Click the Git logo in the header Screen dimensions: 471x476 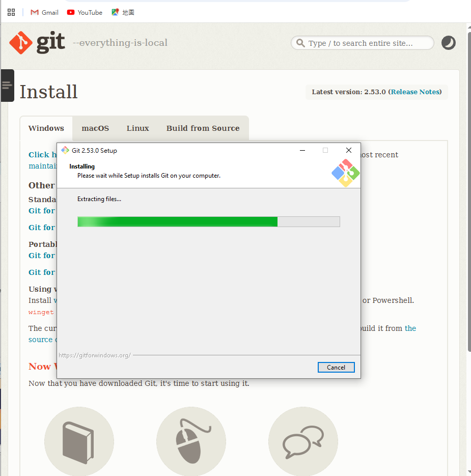tap(37, 42)
